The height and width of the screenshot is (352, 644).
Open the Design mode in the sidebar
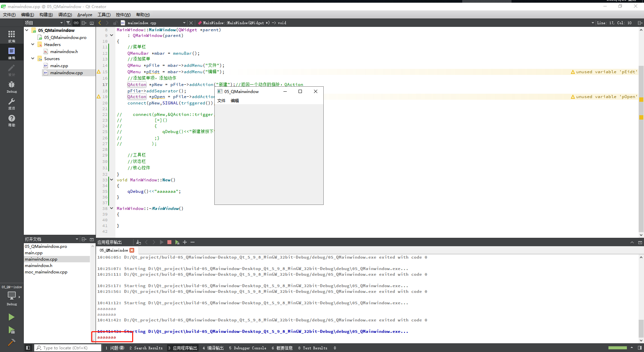[12, 70]
